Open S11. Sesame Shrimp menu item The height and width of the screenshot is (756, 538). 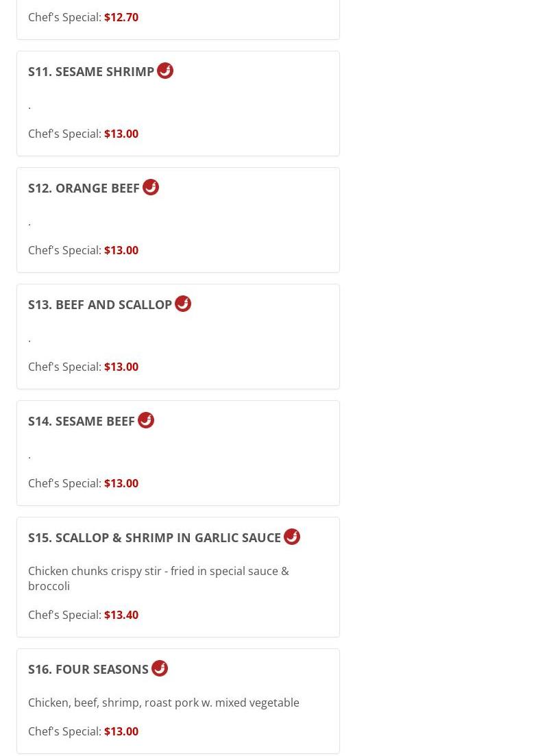pos(90,72)
